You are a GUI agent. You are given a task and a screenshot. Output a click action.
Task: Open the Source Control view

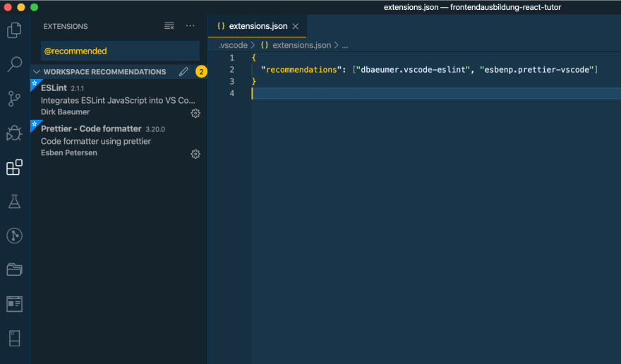[14, 99]
